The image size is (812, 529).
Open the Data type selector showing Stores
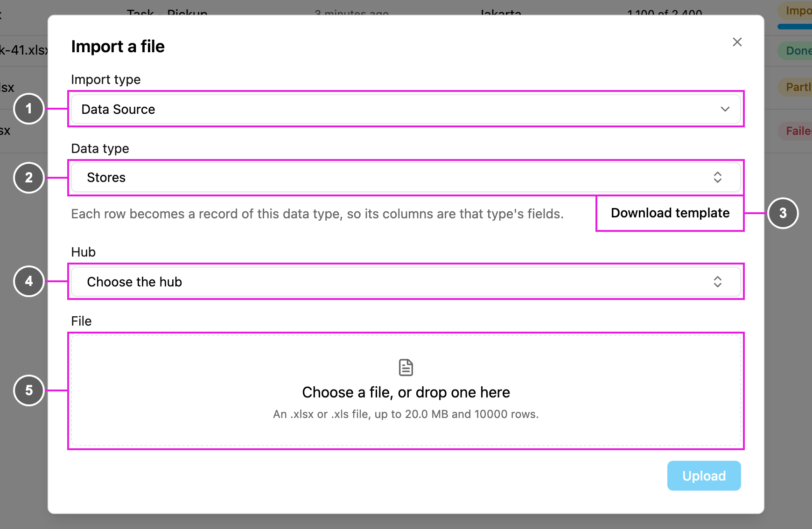tap(406, 177)
